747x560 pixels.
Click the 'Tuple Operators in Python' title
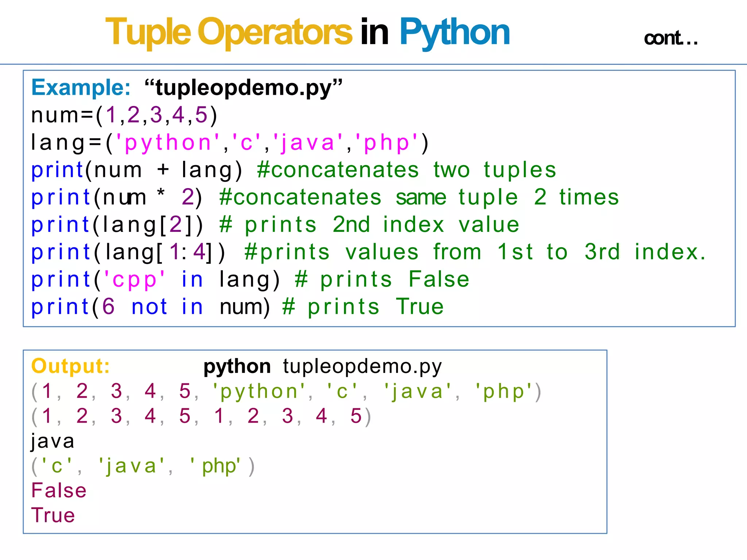click(x=307, y=33)
